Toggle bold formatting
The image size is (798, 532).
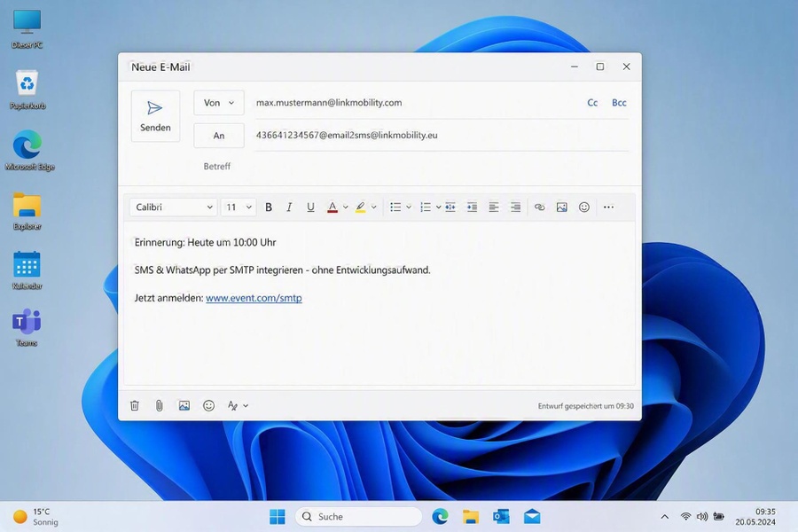click(x=269, y=207)
